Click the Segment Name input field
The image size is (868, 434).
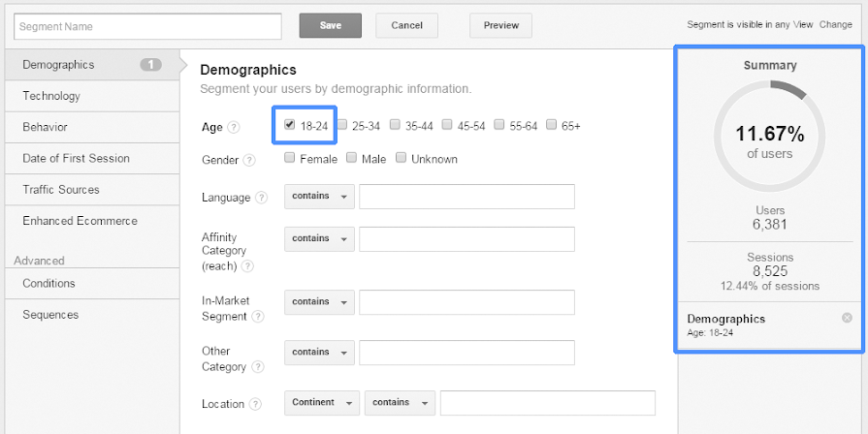click(146, 26)
